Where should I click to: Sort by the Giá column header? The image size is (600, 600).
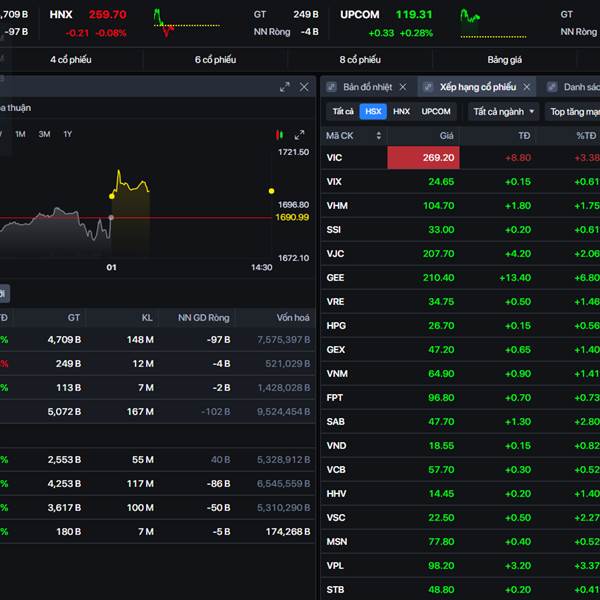click(446, 135)
